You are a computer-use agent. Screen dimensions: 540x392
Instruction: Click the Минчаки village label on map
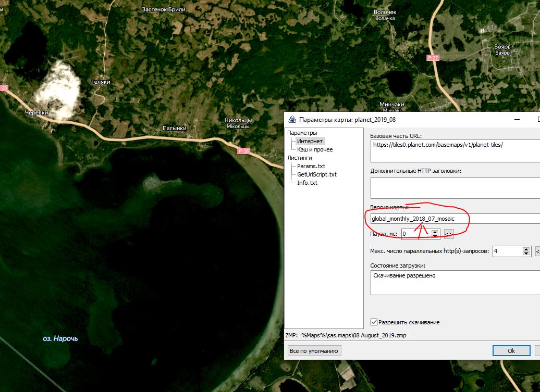click(392, 105)
